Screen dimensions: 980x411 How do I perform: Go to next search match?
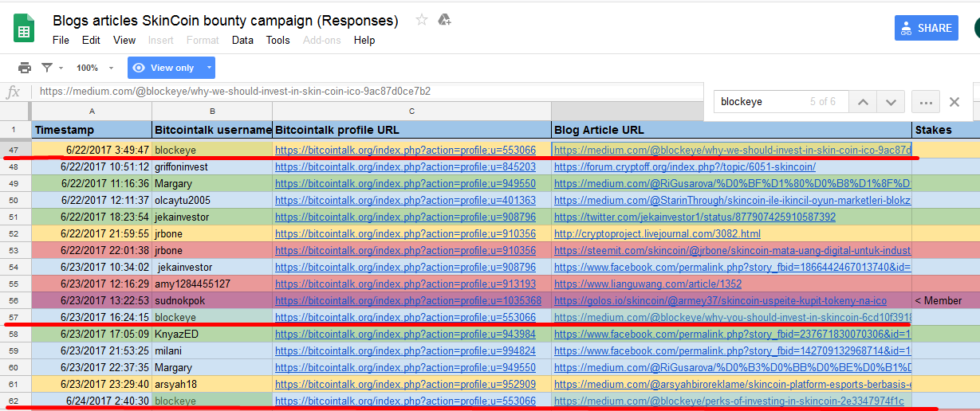(891, 102)
